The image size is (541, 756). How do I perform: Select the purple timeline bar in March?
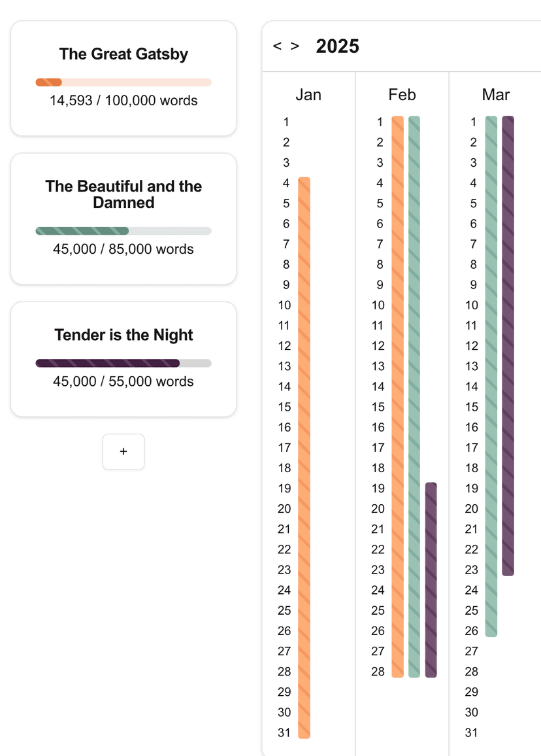coord(508,346)
